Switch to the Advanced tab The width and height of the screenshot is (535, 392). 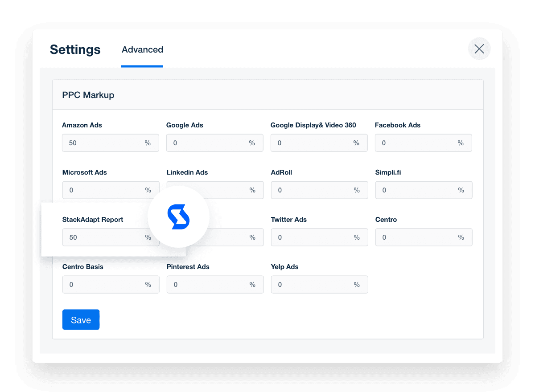point(142,49)
